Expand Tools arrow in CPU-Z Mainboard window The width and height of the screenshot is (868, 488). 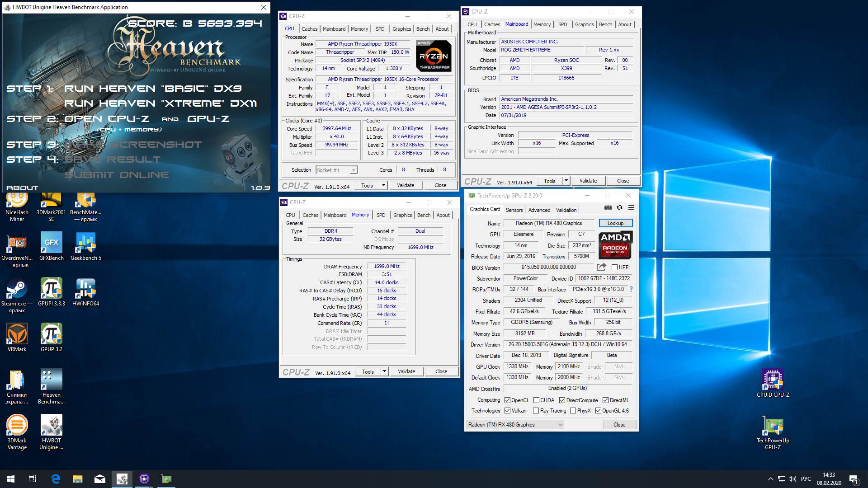566,181
